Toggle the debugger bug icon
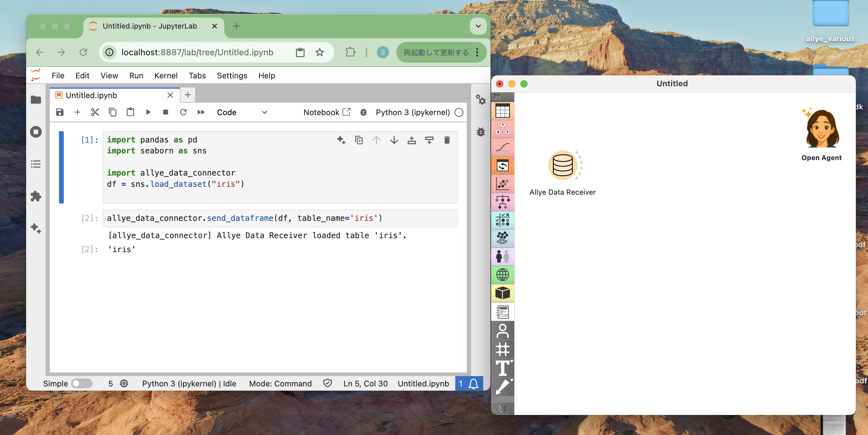 click(363, 112)
